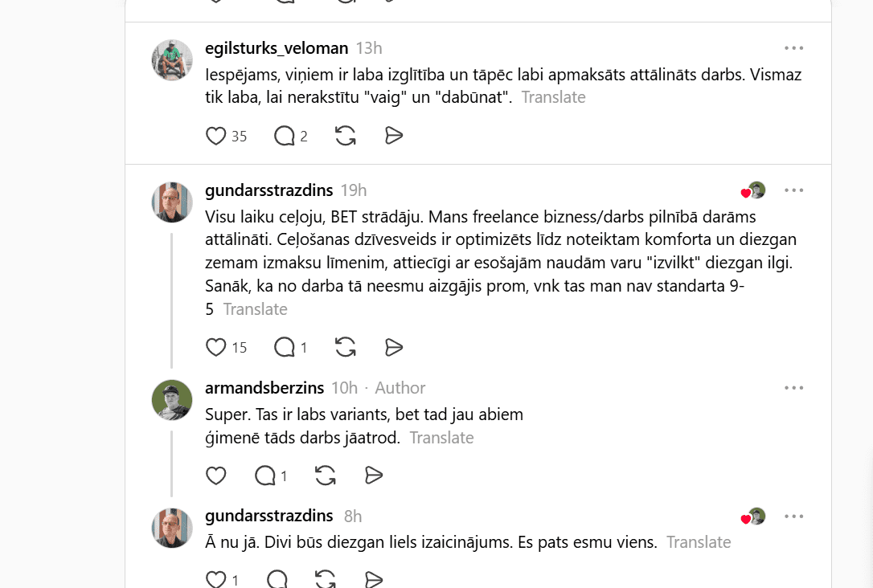Screen dimensions: 873x588
Task: Like gundarsstrazdins' 19h comment
Action: [x=216, y=347]
